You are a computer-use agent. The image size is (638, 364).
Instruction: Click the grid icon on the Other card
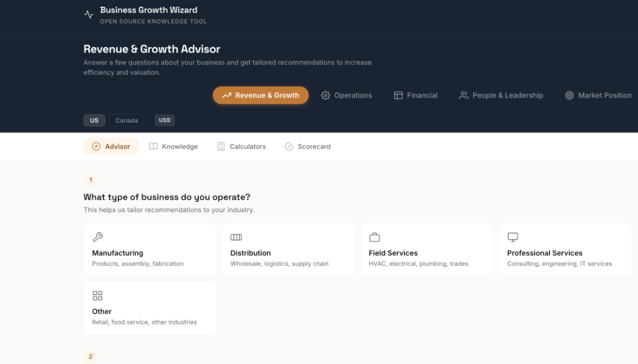click(x=98, y=296)
